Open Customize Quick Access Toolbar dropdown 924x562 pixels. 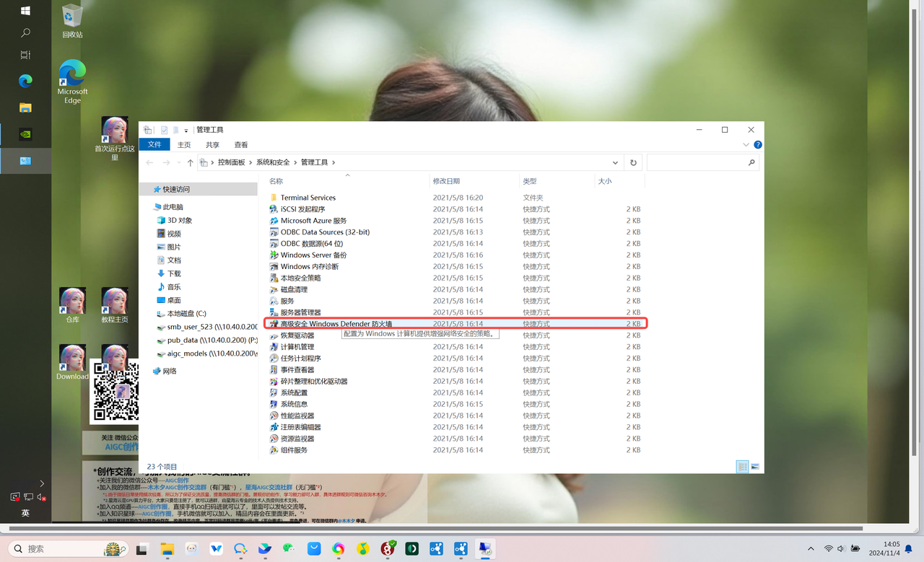tap(186, 131)
